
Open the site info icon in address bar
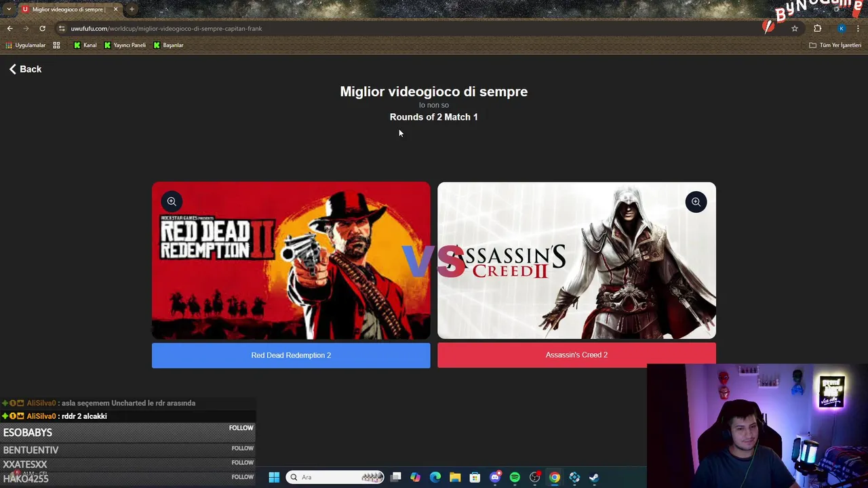[62, 28]
